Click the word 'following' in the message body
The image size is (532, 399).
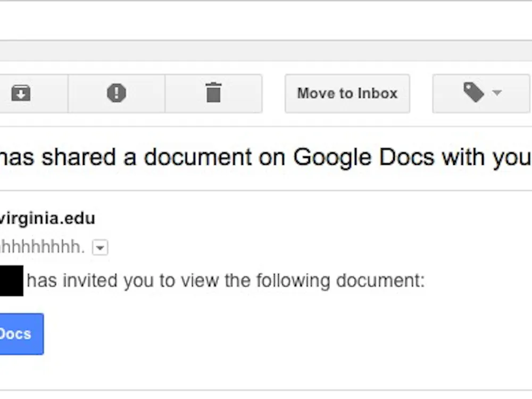pos(291,280)
